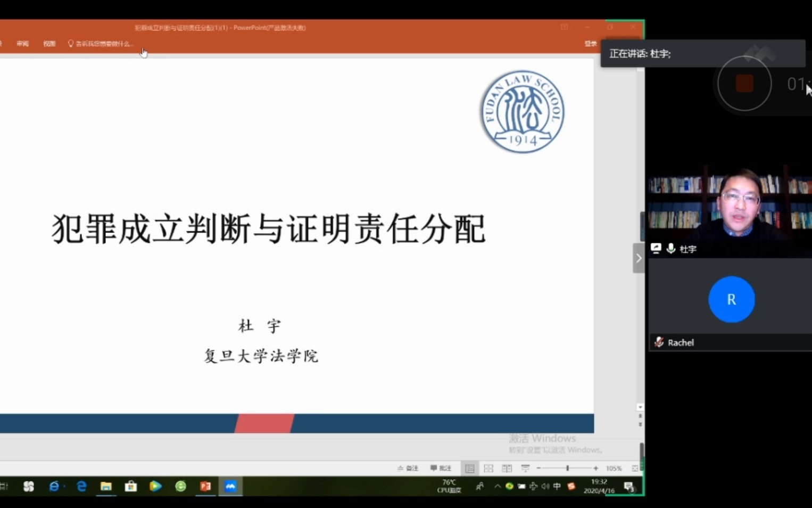
Task: Switch to PowerPoint in taskbar
Action: pyautogui.click(x=205, y=486)
